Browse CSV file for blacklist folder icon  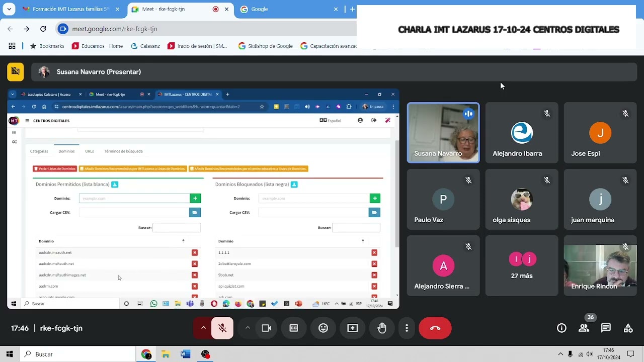(375, 213)
